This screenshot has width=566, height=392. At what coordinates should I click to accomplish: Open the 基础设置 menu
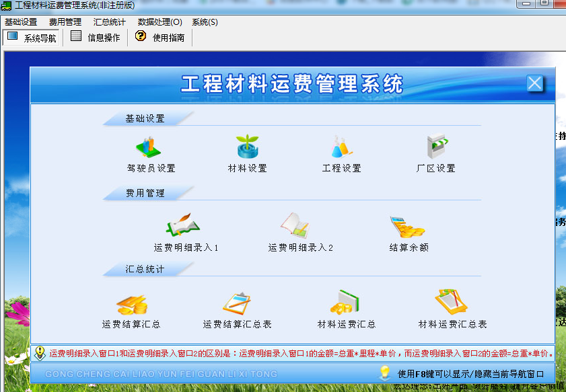[x=21, y=22]
